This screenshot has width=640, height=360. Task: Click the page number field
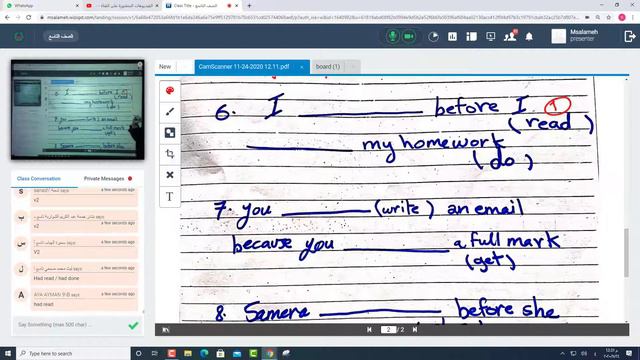point(388,330)
